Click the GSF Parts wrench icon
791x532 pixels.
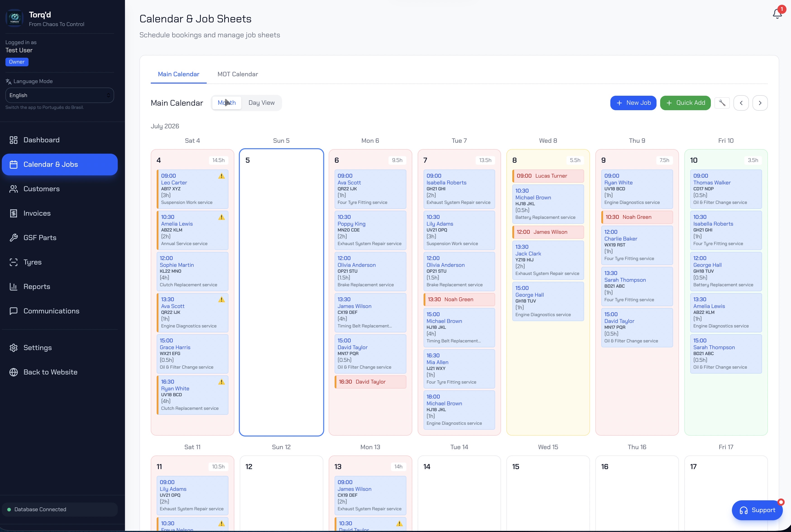point(14,238)
